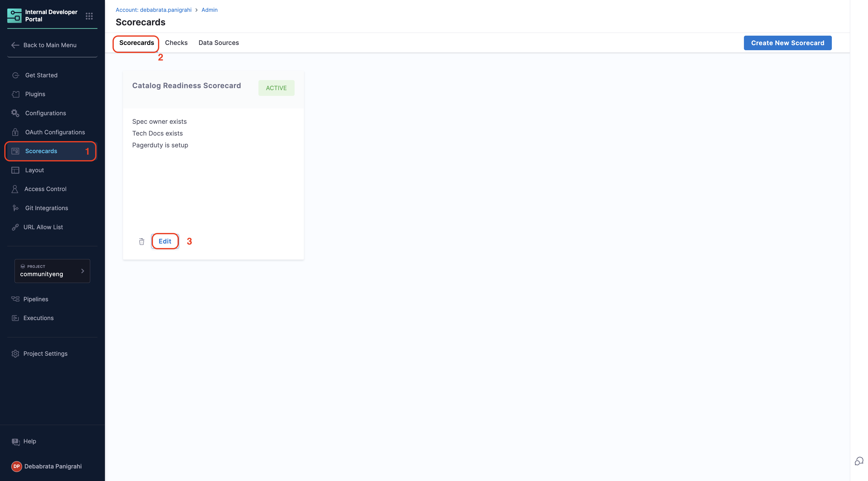Open the support chat headset icon

859,461
